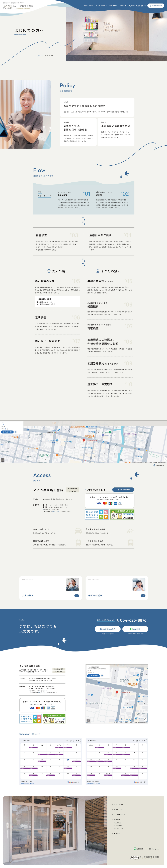Select red clinic pin on wide map
167x868 pixels.
[x=84, y=440]
